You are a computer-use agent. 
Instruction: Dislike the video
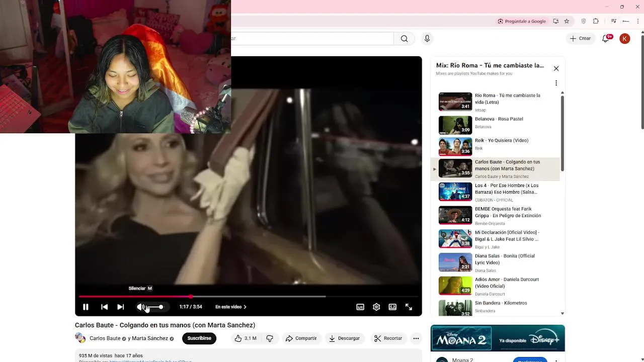click(270, 338)
